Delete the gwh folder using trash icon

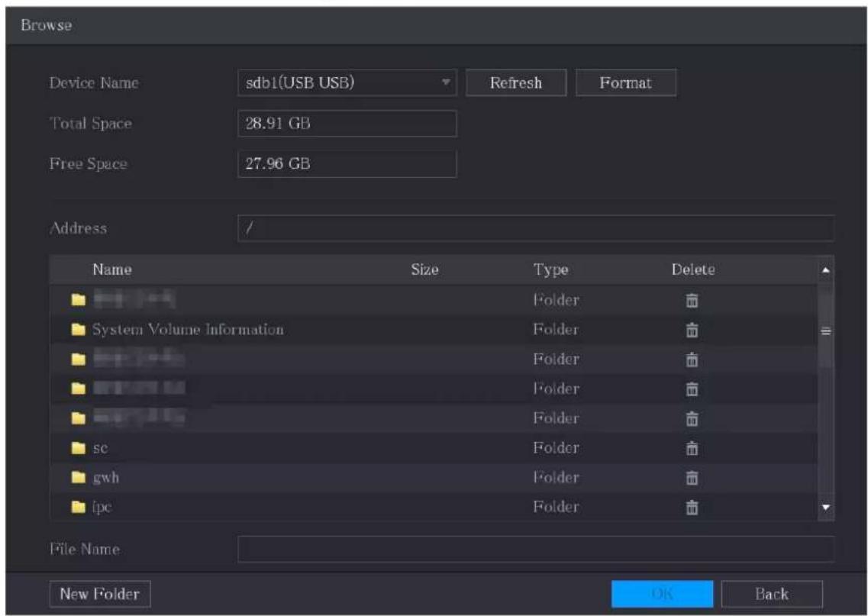692,477
